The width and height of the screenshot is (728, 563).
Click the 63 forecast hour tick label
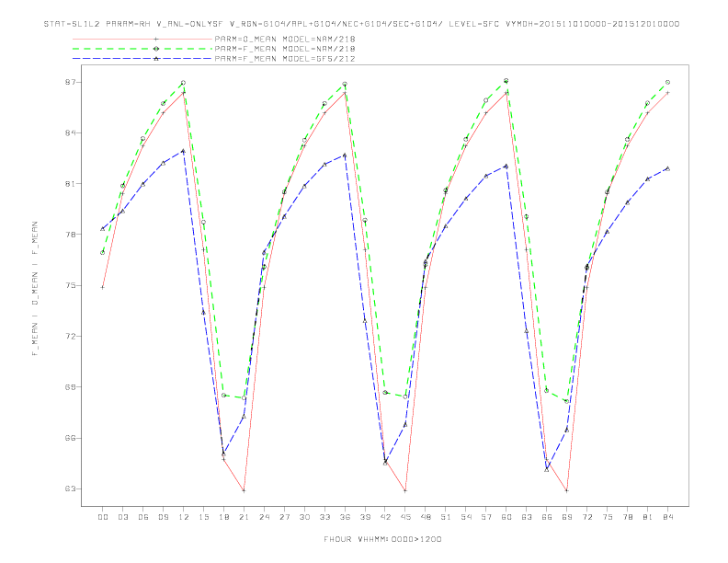(x=527, y=517)
